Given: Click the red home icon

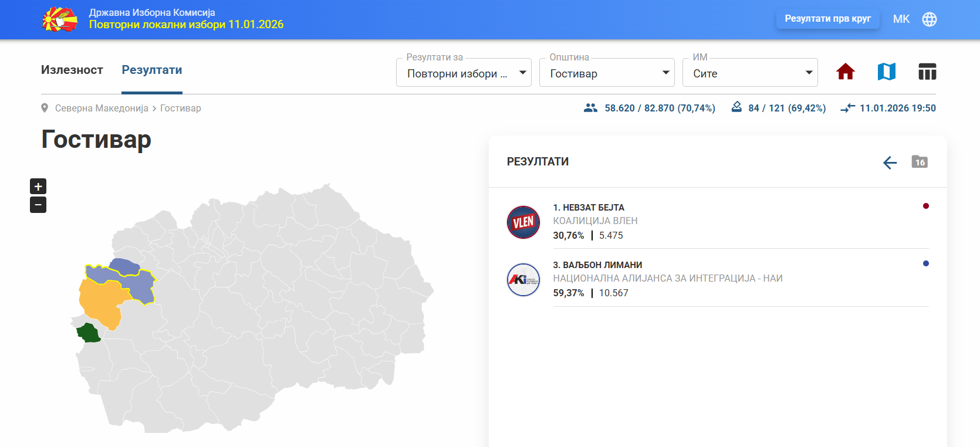Looking at the screenshot, I should 845,72.
